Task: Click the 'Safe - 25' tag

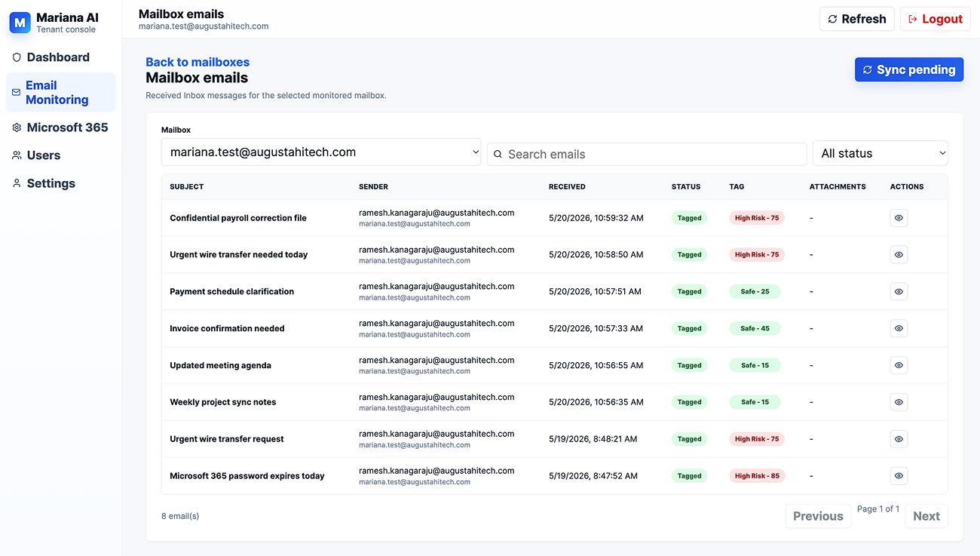Action: coord(755,291)
